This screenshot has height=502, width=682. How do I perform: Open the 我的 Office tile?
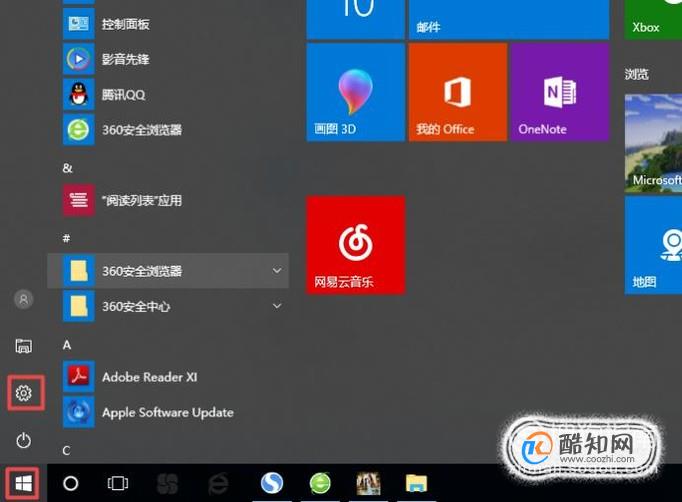[x=458, y=92]
